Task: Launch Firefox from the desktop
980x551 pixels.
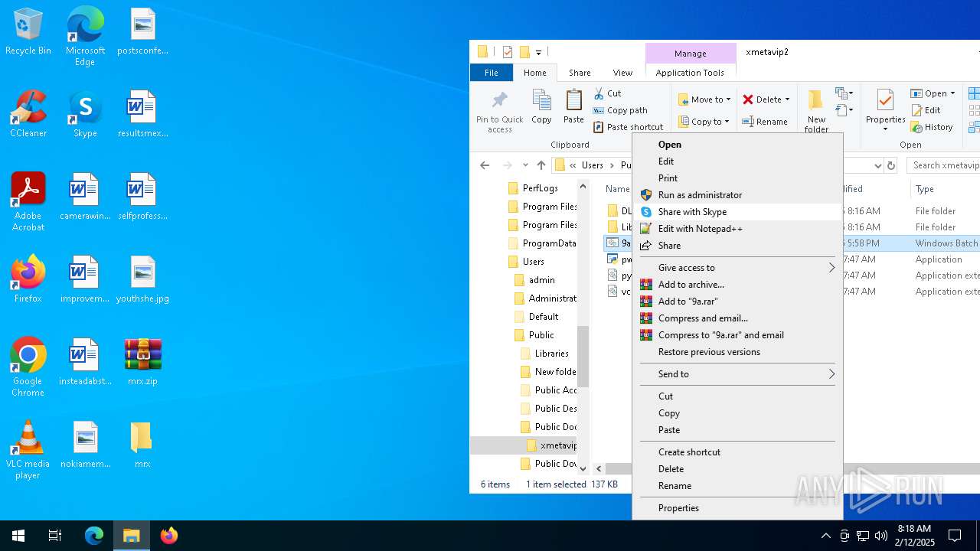Action: 28,280
